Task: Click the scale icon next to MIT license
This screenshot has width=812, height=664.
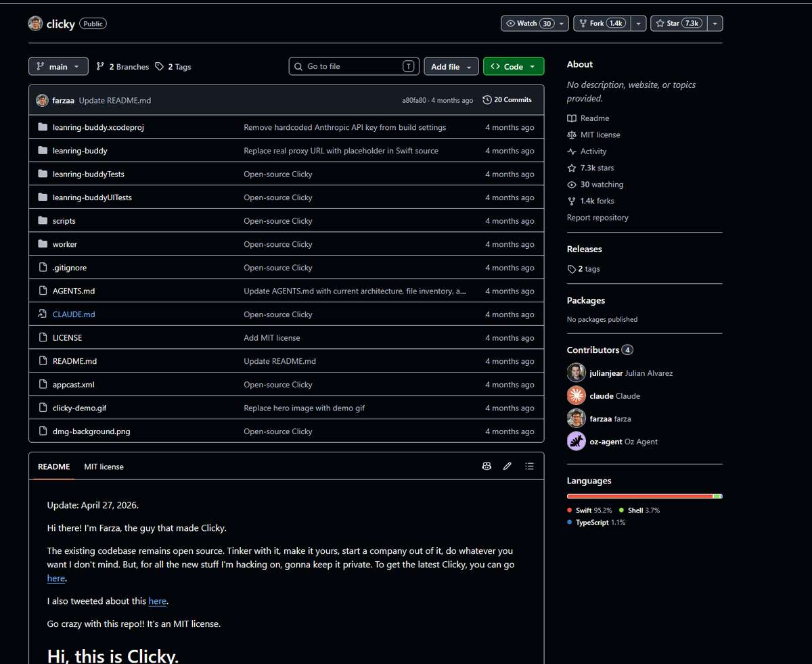Action: [572, 135]
